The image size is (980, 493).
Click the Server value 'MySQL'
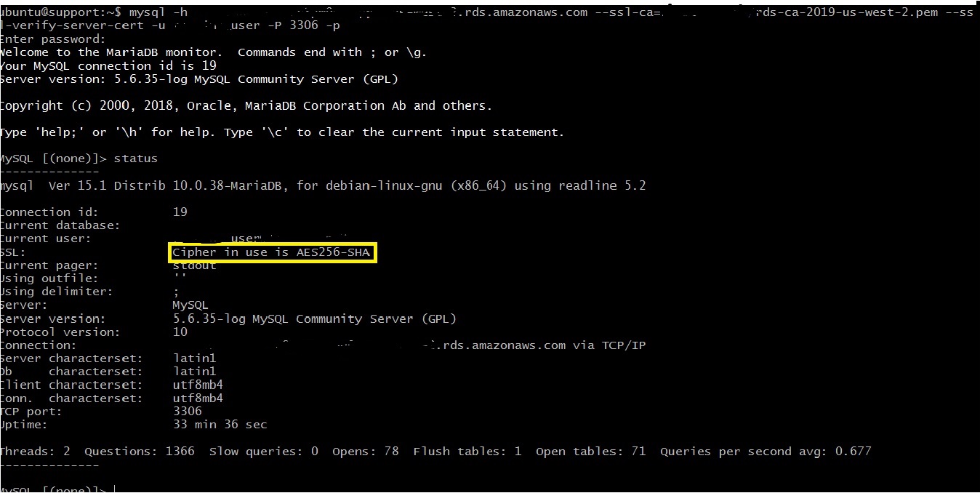click(190, 305)
